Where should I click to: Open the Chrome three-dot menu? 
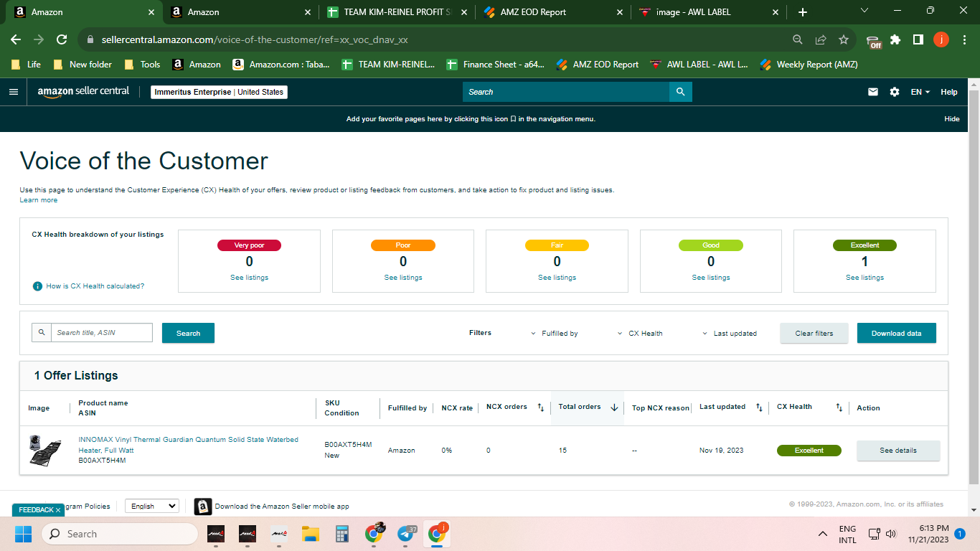coord(964,39)
